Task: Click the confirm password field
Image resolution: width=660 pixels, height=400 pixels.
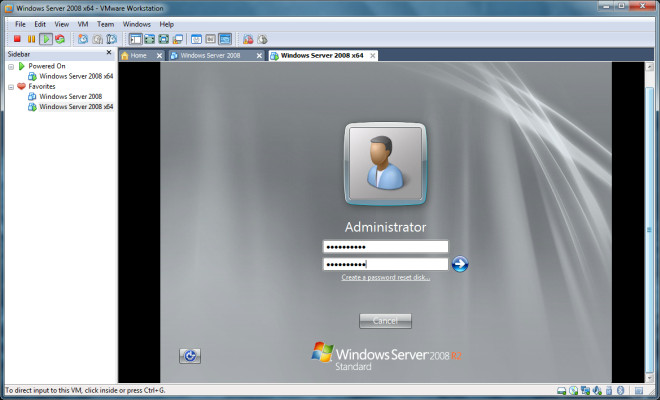Action: point(385,264)
